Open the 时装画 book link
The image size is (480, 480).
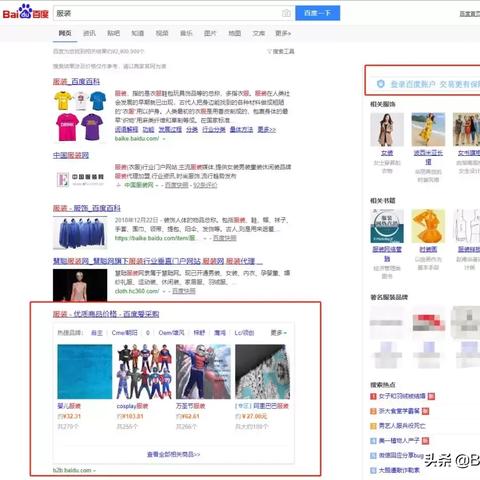(x=428, y=249)
